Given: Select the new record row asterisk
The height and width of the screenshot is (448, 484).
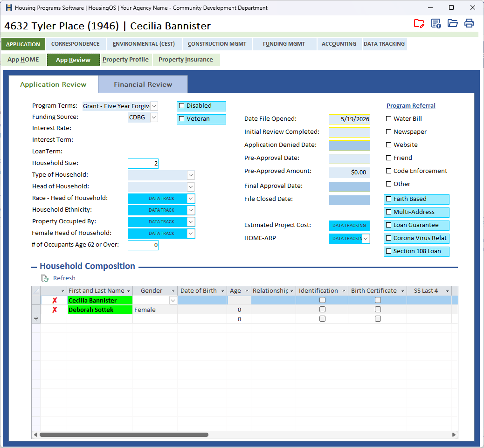Looking at the screenshot, I should click(x=36, y=319).
